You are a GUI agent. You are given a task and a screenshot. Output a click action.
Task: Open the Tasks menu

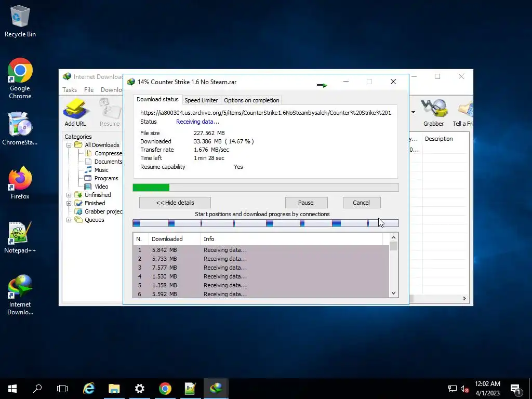click(x=70, y=89)
